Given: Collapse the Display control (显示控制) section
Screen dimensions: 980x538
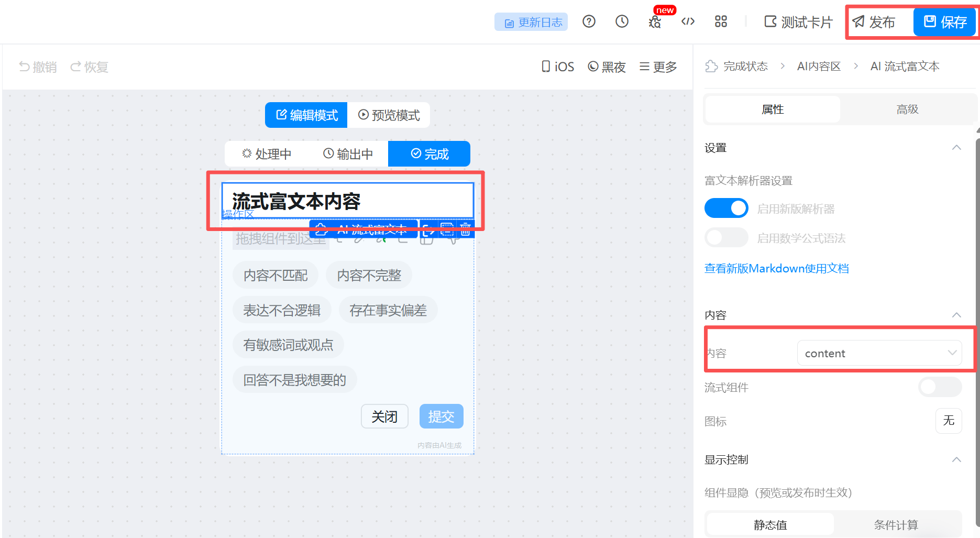Looking at the screenshot, I should point(956,459).
